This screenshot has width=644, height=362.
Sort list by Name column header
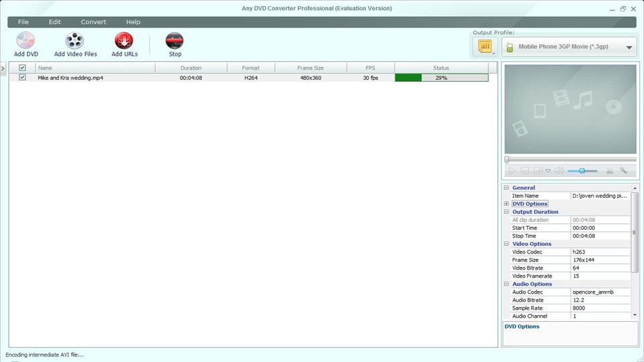point(95,68)
